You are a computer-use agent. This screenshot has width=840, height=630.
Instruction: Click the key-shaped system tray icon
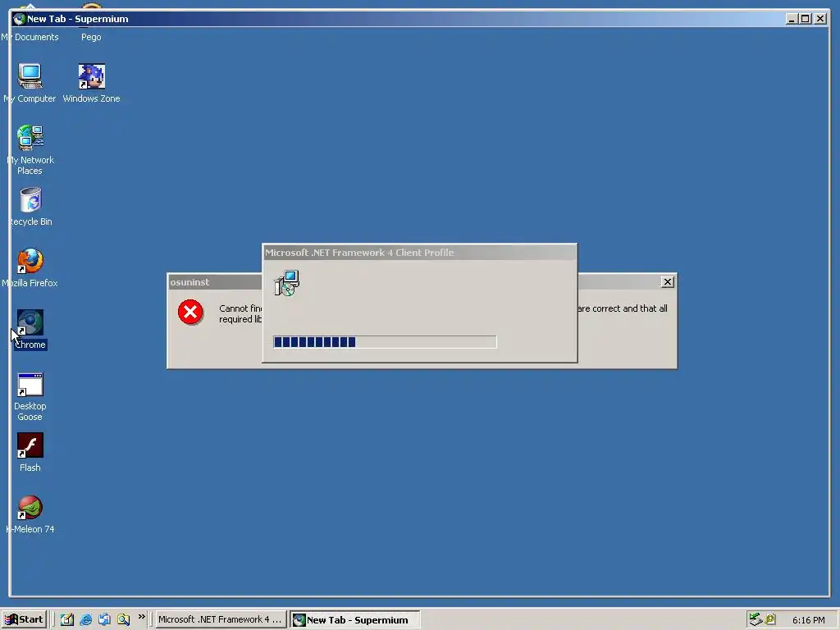770,619
